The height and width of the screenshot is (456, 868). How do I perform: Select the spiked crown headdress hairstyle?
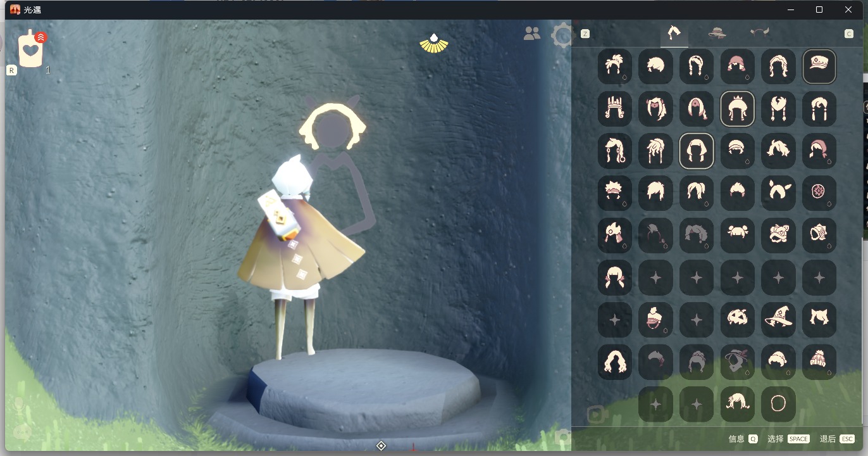point(615,108)
